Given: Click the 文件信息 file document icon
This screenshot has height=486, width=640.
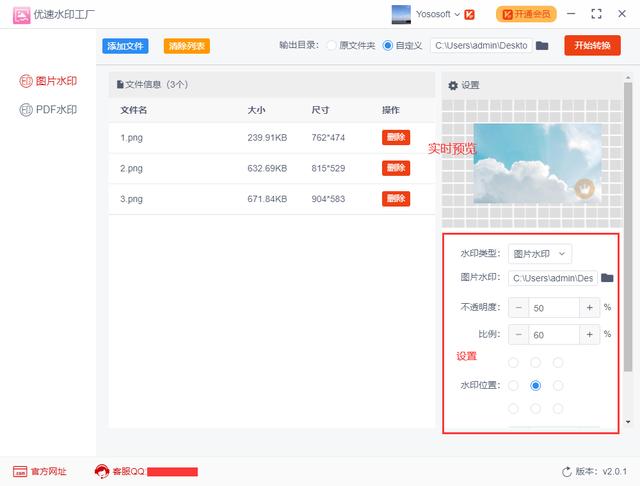Looking at the screenshot, I should click(x=120, y=84).
